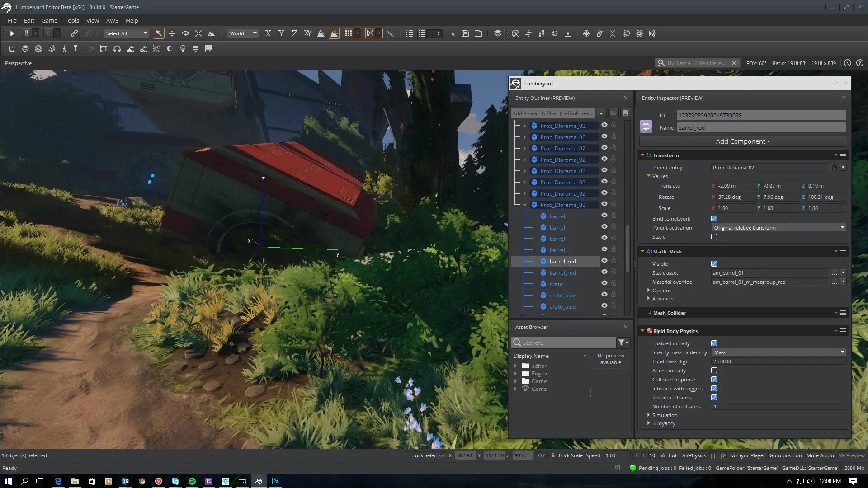This screenshot has width=868, height=488.
Task: Select the Move tool in toolbar
Action: click(172, 33)
